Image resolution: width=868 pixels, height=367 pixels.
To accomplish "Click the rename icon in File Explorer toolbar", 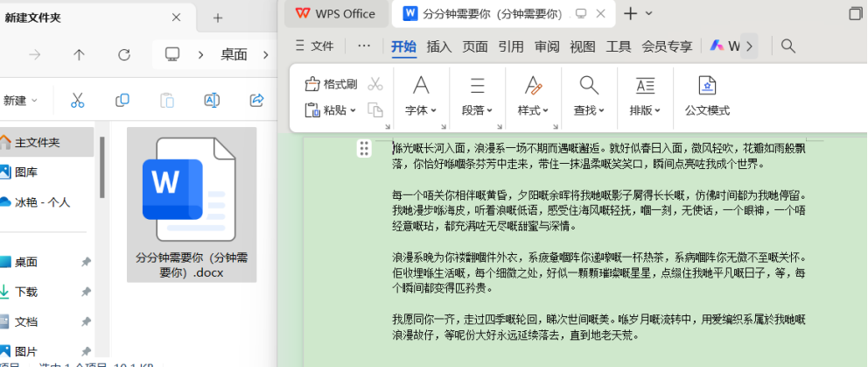I will click(x=211, y=101).
